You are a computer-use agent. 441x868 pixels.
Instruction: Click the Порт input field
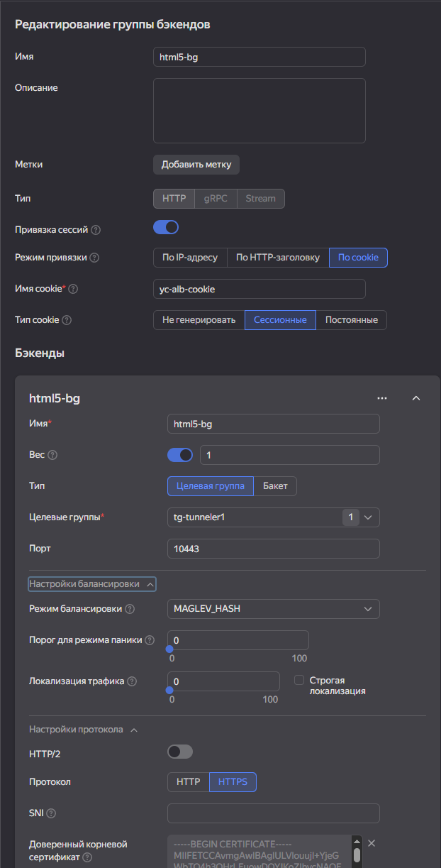pos(273,549)
